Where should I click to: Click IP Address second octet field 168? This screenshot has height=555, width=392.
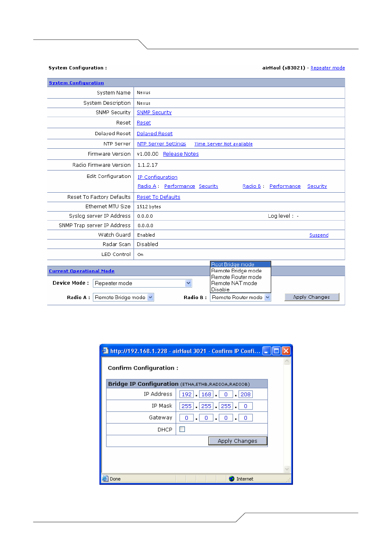coord(206,394)
